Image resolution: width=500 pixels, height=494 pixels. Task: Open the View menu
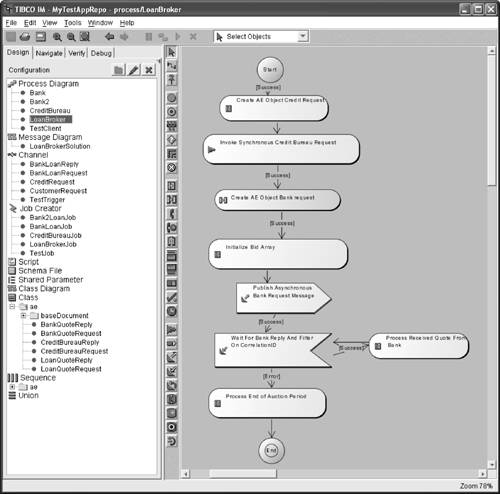pos(50,23)
